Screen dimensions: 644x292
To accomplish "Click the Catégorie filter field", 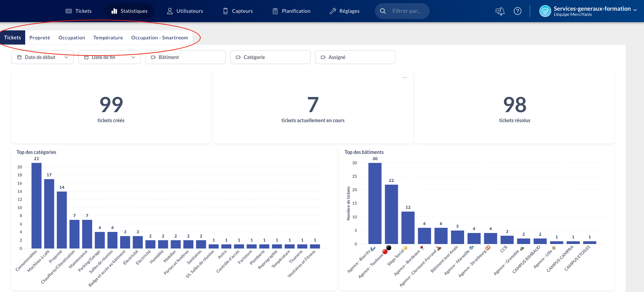I will point(270,57).
